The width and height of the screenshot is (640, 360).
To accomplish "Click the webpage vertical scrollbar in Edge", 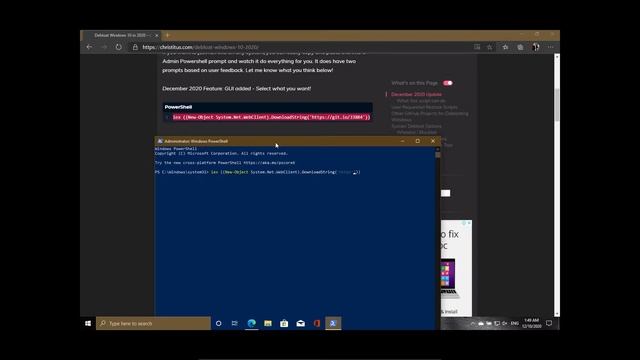I will 557,186.
